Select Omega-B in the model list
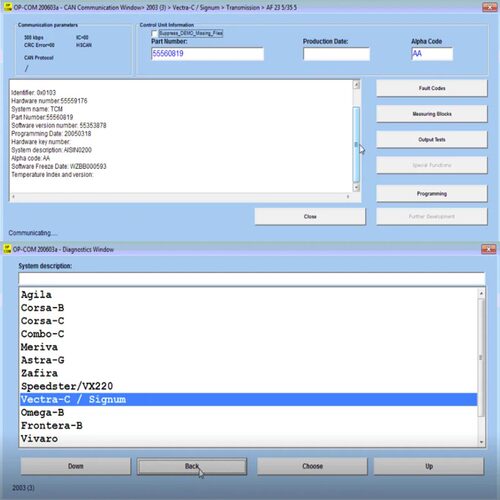The height and width of the screenshot is (500, 500). click(x=248, y=412)
